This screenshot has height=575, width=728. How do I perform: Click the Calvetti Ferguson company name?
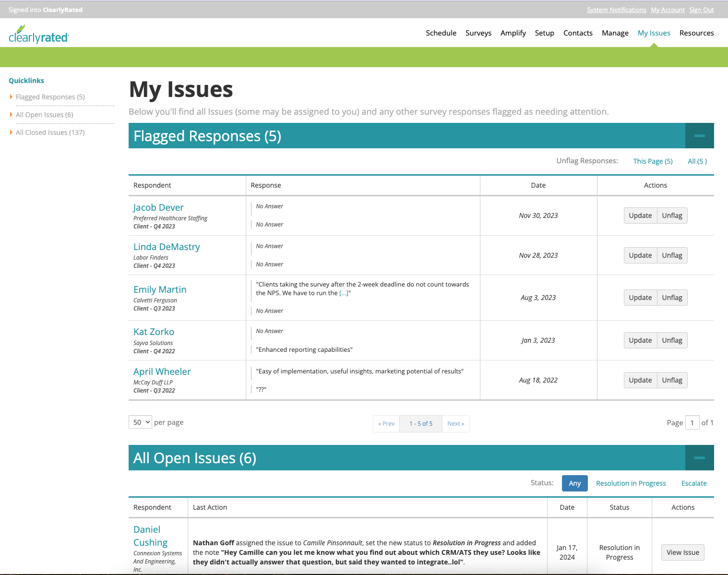155,300
